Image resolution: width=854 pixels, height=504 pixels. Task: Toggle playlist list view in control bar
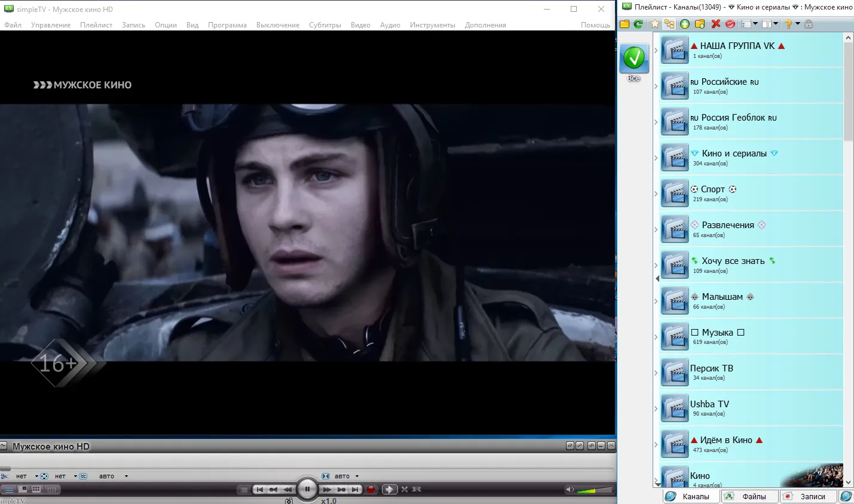[9, 490]
